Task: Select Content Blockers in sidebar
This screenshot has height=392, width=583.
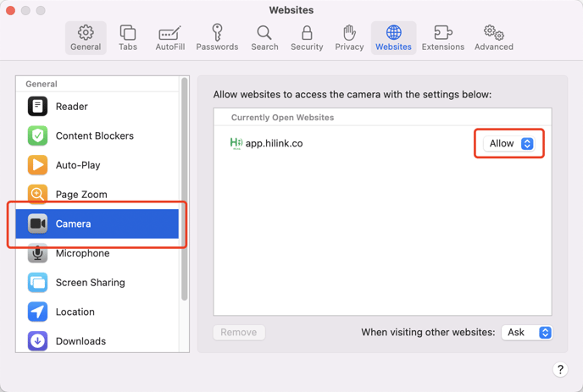Action: coord(94,135)
